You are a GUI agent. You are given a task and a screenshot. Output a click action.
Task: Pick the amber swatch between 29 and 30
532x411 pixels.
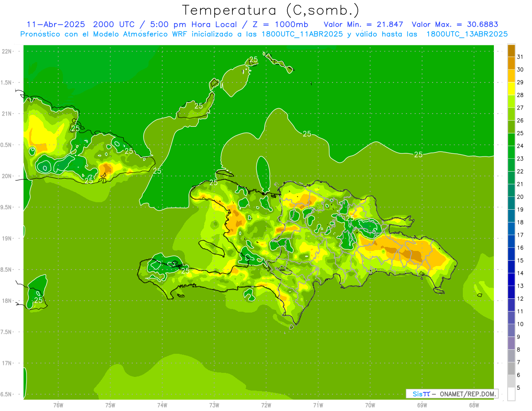511,76
